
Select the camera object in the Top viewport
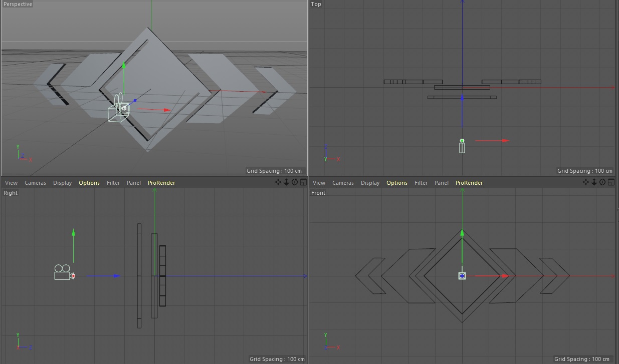click(x=461, y=147)
